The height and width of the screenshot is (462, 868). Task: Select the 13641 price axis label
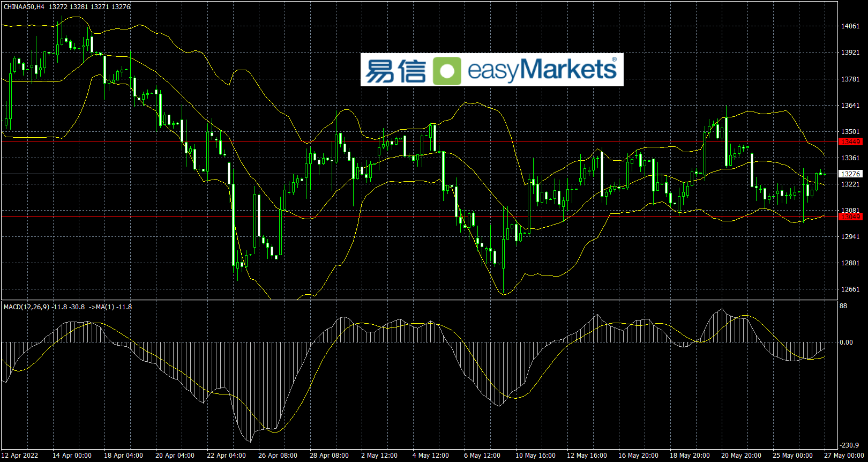pyautogui.click(x=850, y=106)
